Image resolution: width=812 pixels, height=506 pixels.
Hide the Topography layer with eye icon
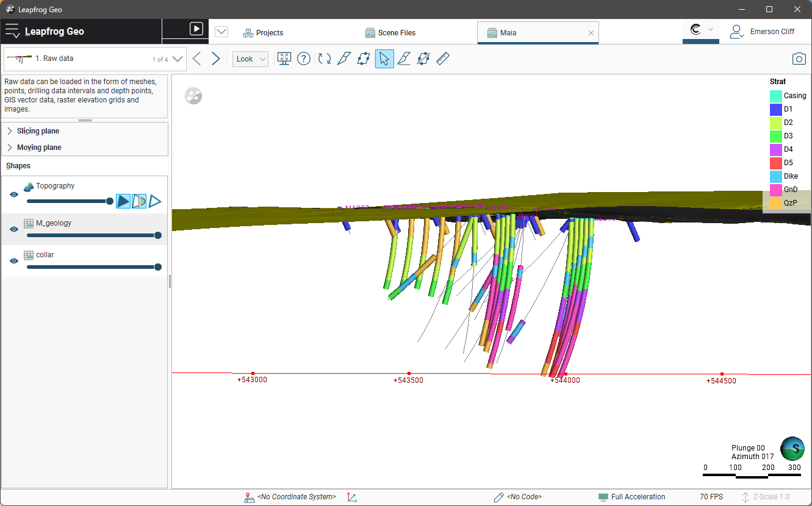coord(14,194)
